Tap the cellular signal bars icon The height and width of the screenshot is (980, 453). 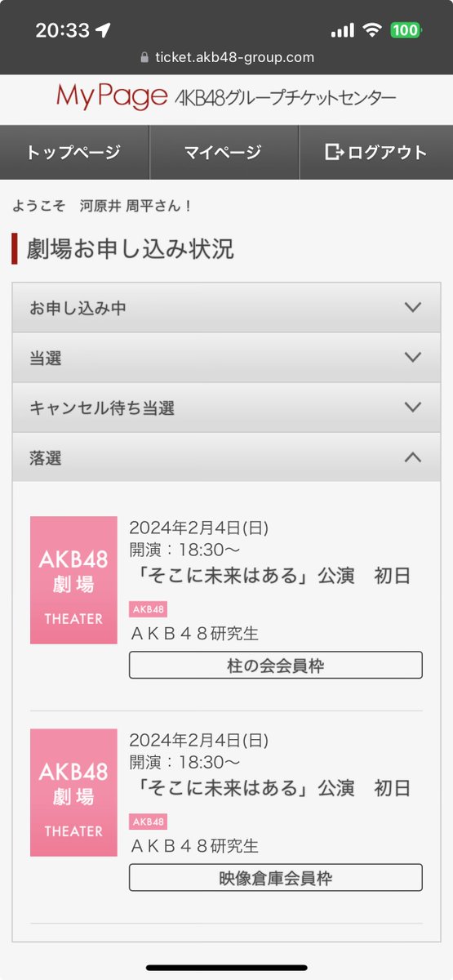pos(343,30)
